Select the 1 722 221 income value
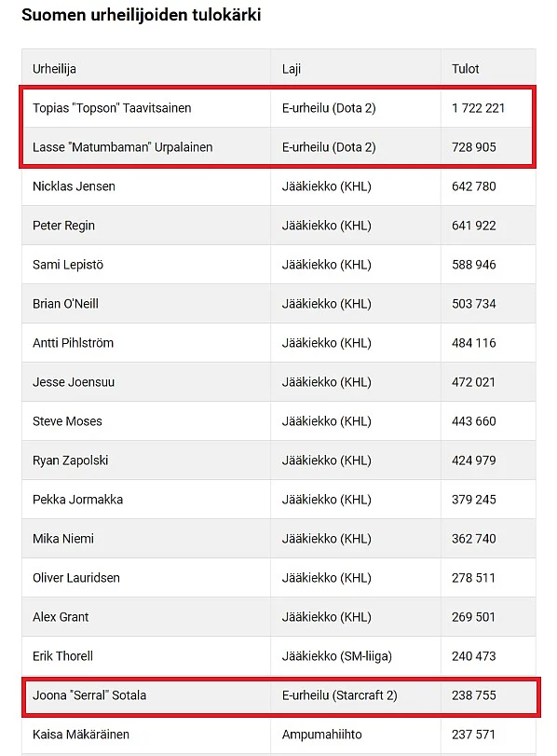Image resolution: width=557 pixels, height=756 pixels. (478, 108)
